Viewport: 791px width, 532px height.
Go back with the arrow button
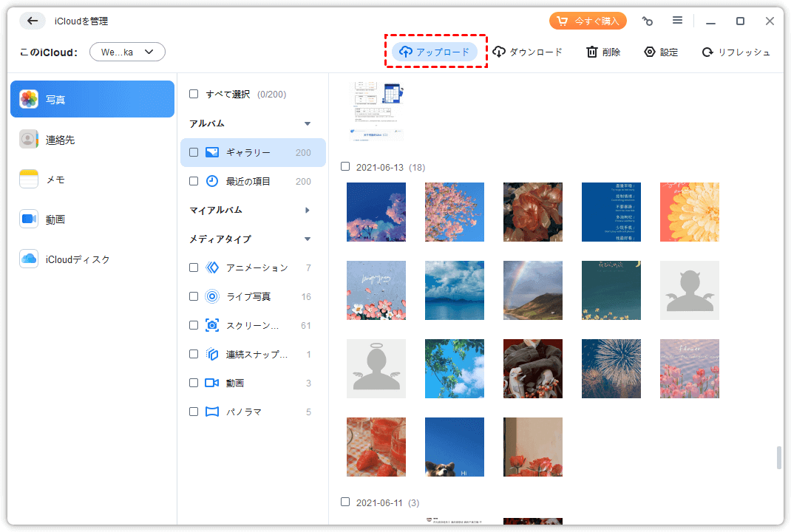33,21
